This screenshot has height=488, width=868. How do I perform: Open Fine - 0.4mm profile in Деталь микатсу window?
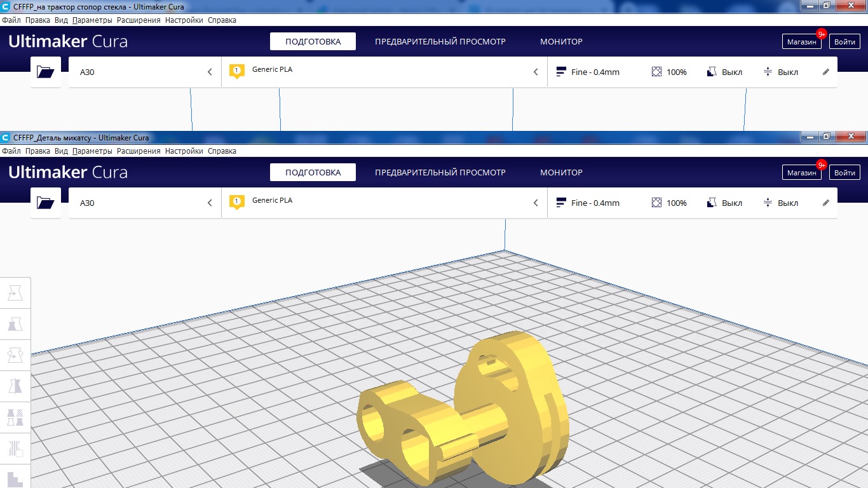point(588,203)
